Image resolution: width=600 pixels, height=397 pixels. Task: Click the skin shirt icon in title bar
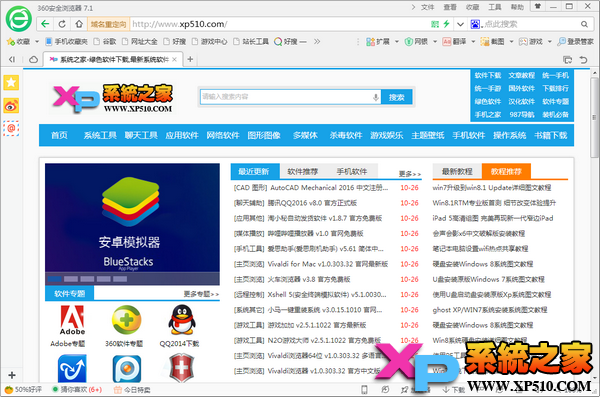[538, 7]
